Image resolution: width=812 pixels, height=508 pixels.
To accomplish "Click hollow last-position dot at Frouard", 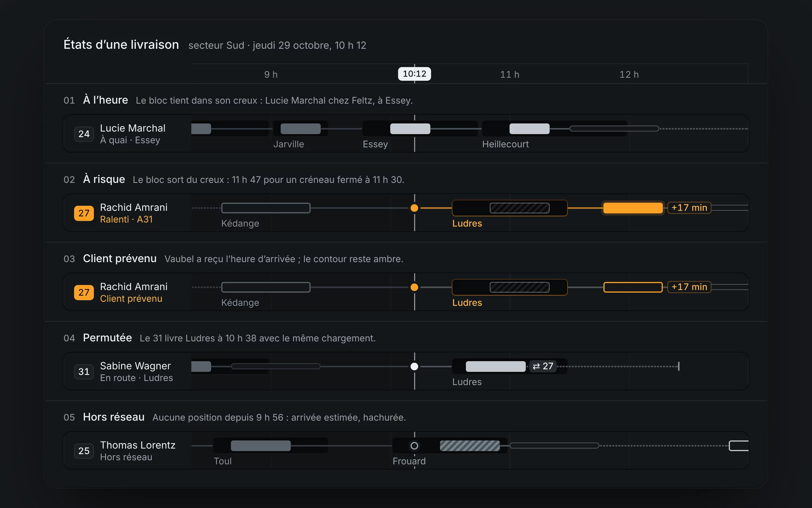I will pyautogui.click(x=414, y=446).
